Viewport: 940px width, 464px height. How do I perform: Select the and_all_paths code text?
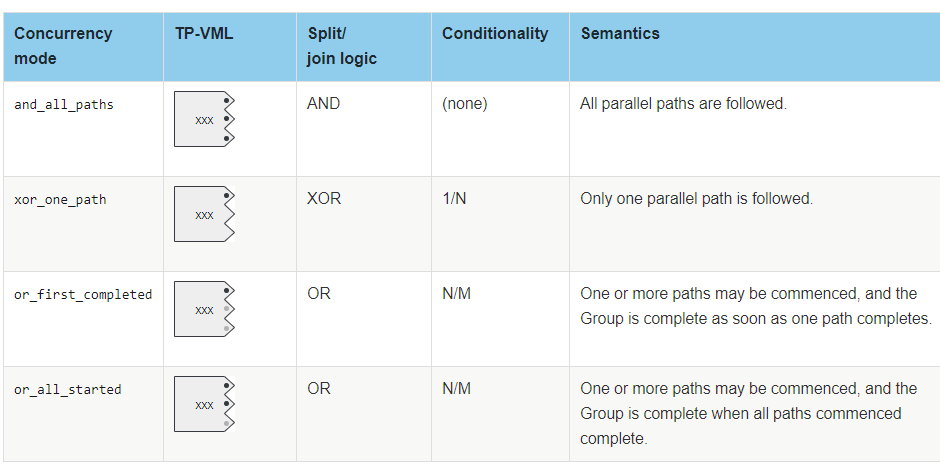[64, 105]
